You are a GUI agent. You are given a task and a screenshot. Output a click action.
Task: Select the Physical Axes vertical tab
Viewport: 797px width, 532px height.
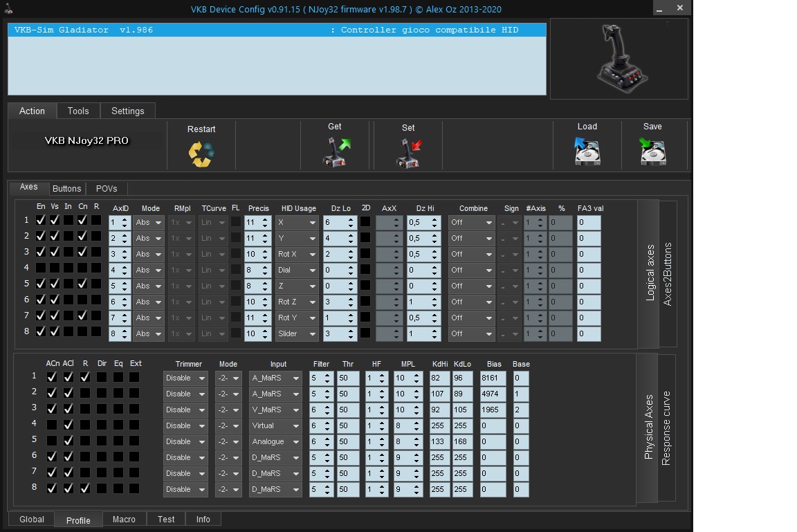point(648,427)
